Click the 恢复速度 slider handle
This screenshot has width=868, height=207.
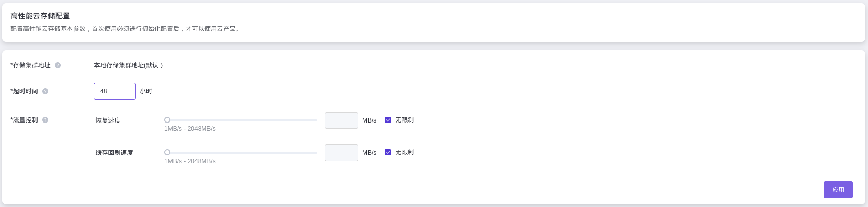167,120
